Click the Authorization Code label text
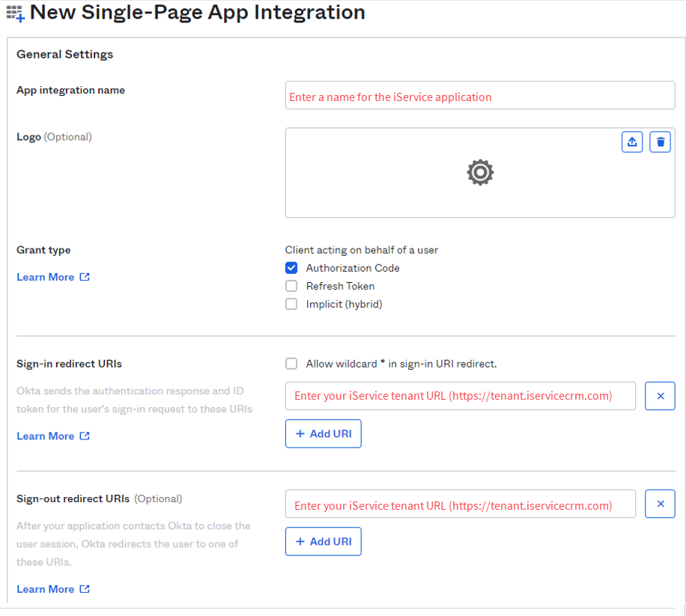 (x=353, y=268)
